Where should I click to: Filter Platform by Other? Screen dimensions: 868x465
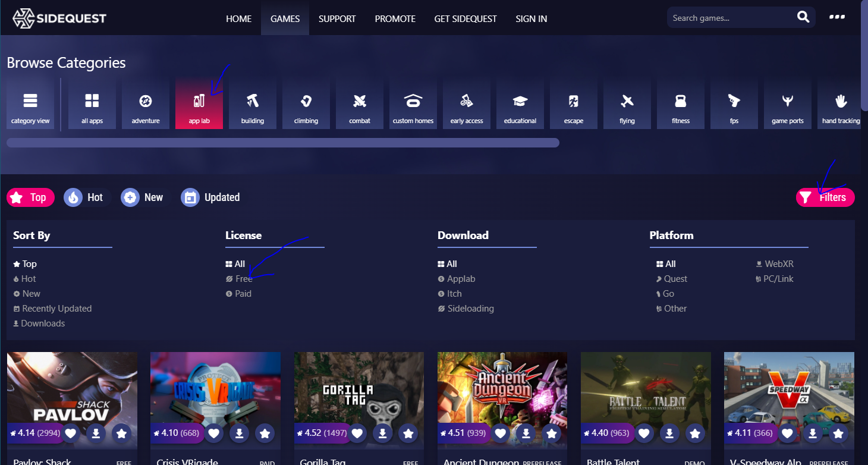(671, 309)
